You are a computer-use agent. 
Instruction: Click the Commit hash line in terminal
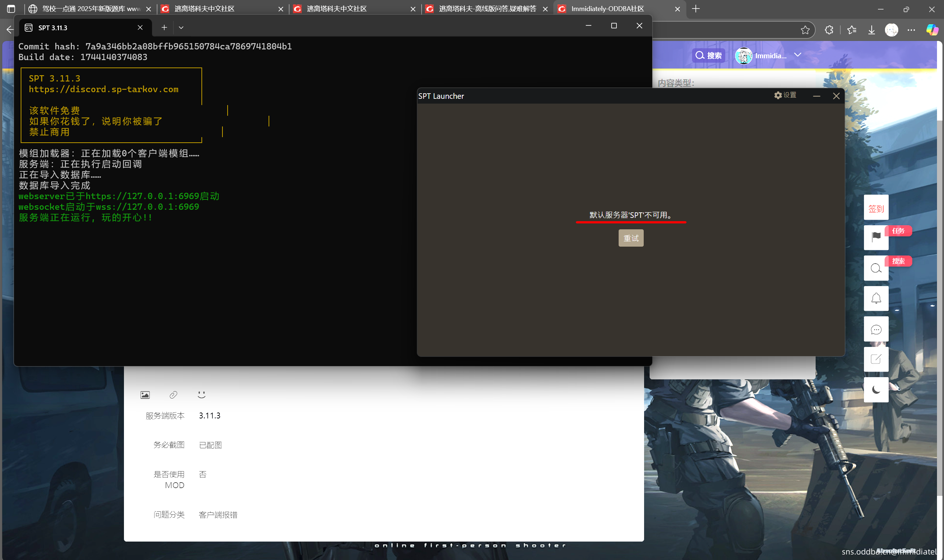click(155, 46)
